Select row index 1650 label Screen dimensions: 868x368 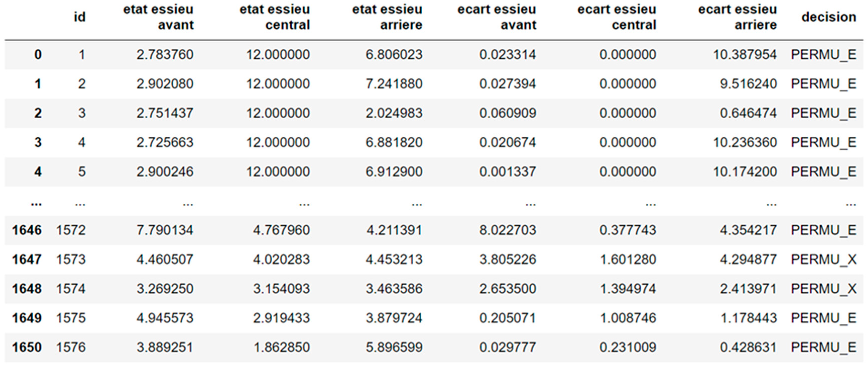[27, 347]
